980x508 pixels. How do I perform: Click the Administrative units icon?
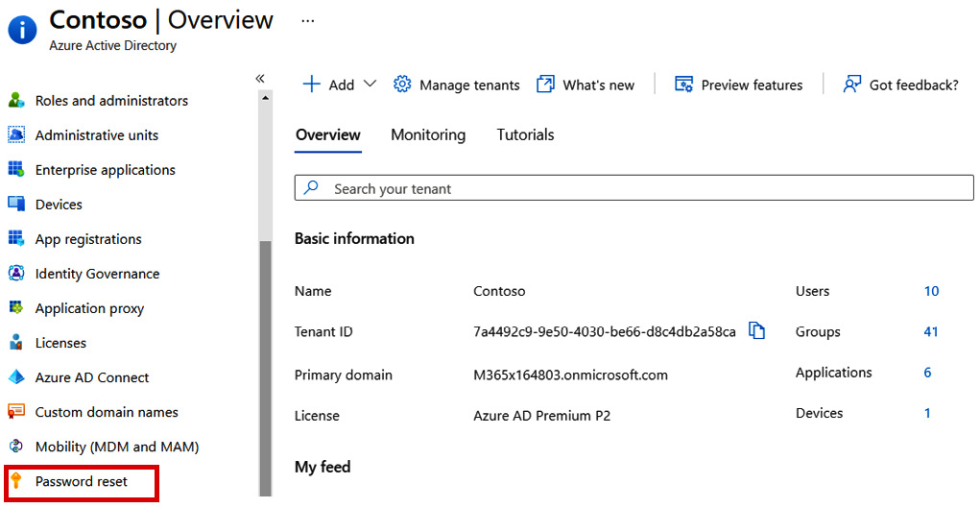pos(16,134)
